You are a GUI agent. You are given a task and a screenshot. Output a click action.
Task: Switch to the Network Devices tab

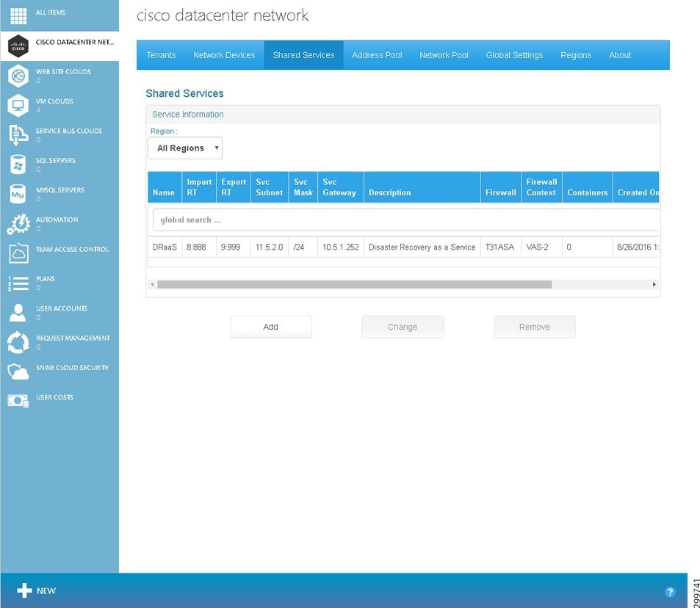click(224, 55)
